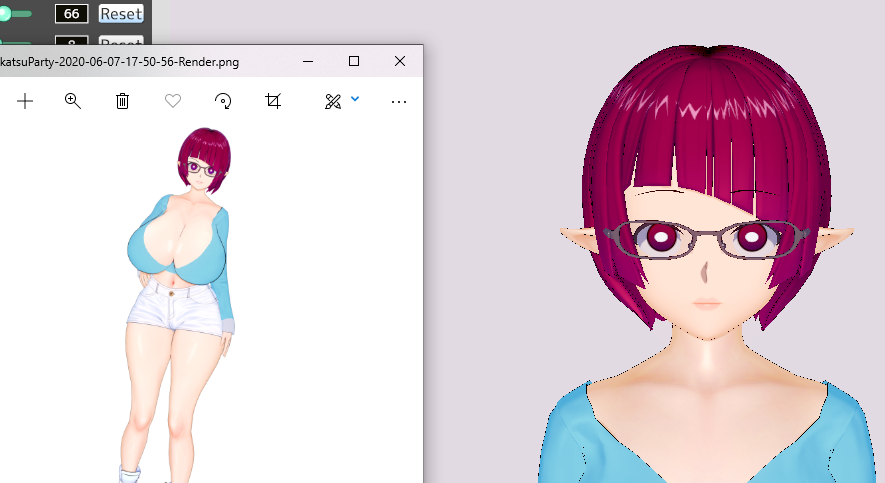Screen dimensions: 885x483
Task: Open the Edit & Create icon
Action: (333, 102)
